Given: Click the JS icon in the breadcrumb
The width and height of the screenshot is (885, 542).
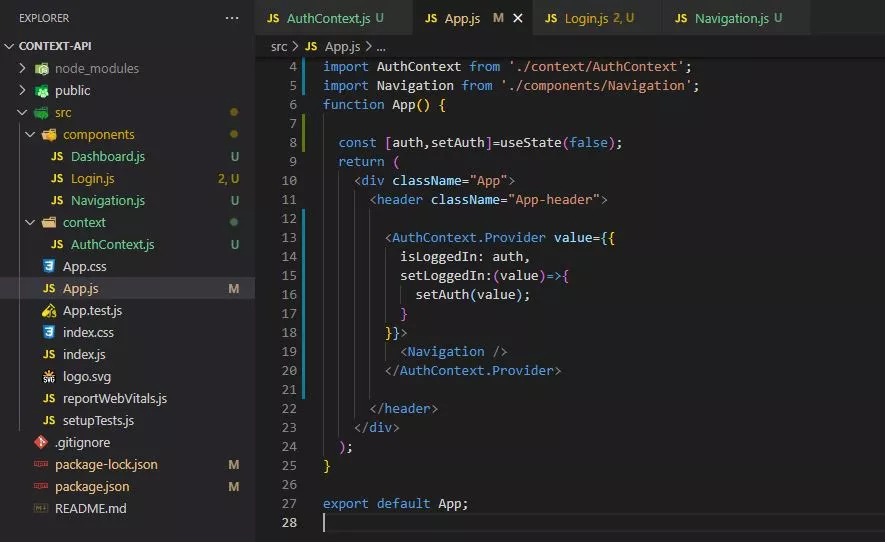Looking at the screenshot, I should point(311,46).
